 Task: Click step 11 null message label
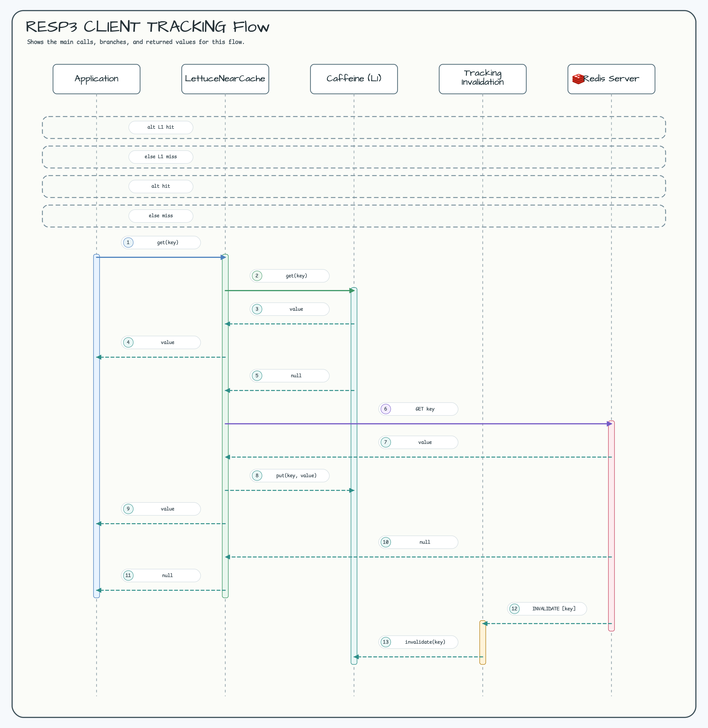pyautogui.click(x=161, y=575)
